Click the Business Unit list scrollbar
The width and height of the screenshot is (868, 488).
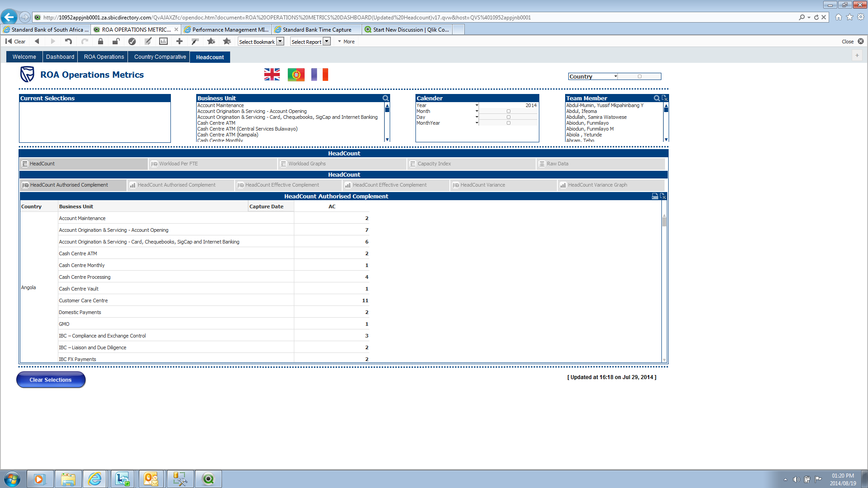pyautogui.click(x=387, y=122)
